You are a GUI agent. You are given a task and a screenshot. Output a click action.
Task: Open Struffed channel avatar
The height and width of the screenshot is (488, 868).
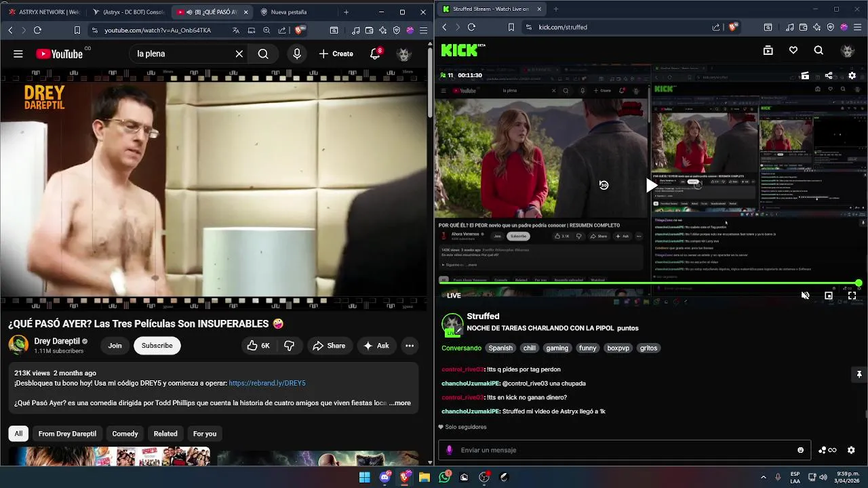(x=452, y=325)
